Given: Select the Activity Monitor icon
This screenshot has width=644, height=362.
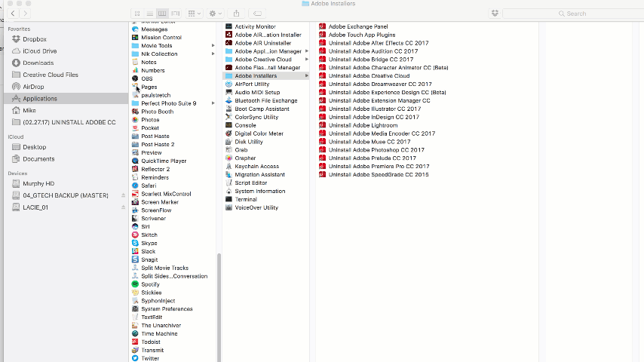Looking at the screenshot, I should pyautogui.click(x=228, y=26).
